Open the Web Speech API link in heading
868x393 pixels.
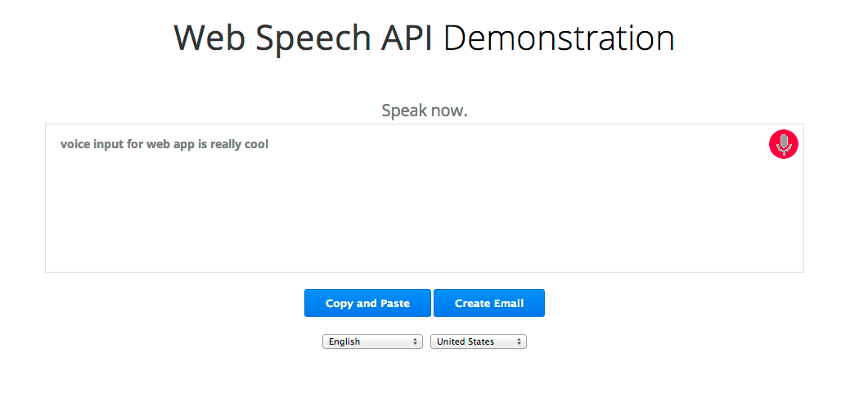(307, 38)
